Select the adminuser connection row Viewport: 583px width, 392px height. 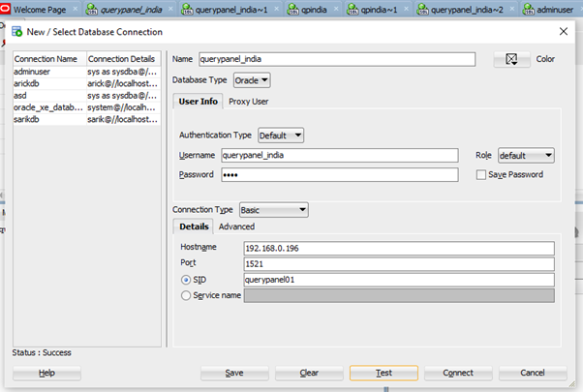click(86, 72)
